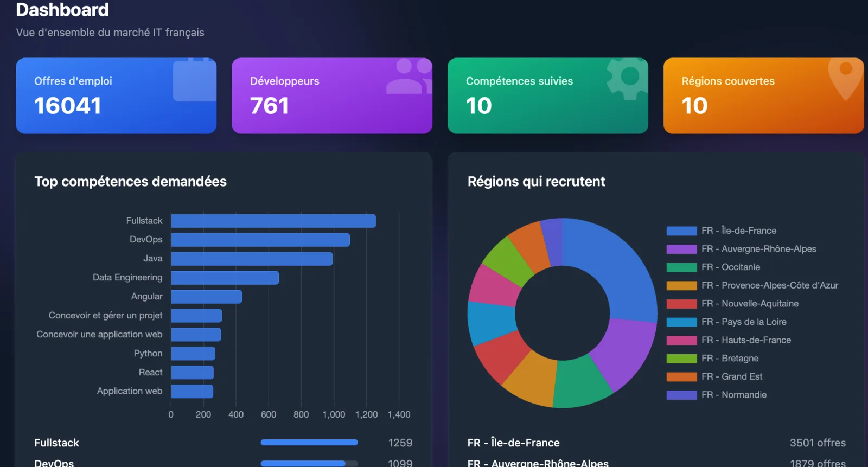Viewport: 868px width, 467px height.
Task: Click the Régions qui recrutent heading
Action: (536, 181)
